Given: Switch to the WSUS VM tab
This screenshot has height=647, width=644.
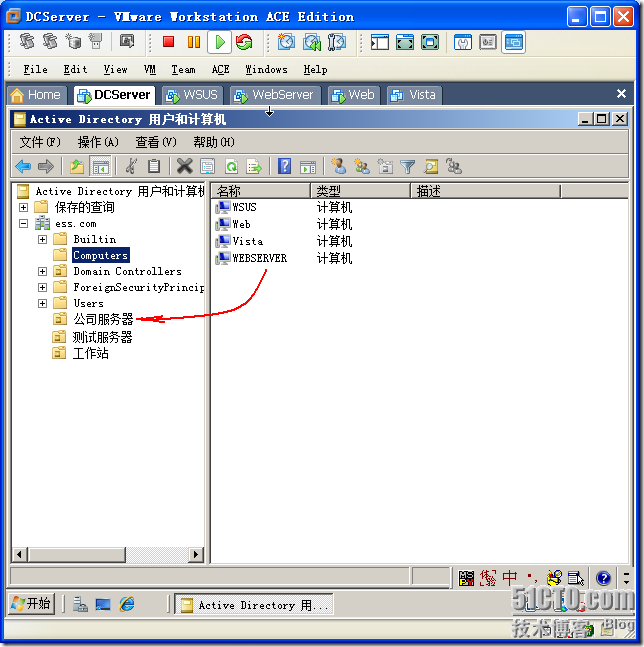Looking at the screenshot, I should (192, 95).
